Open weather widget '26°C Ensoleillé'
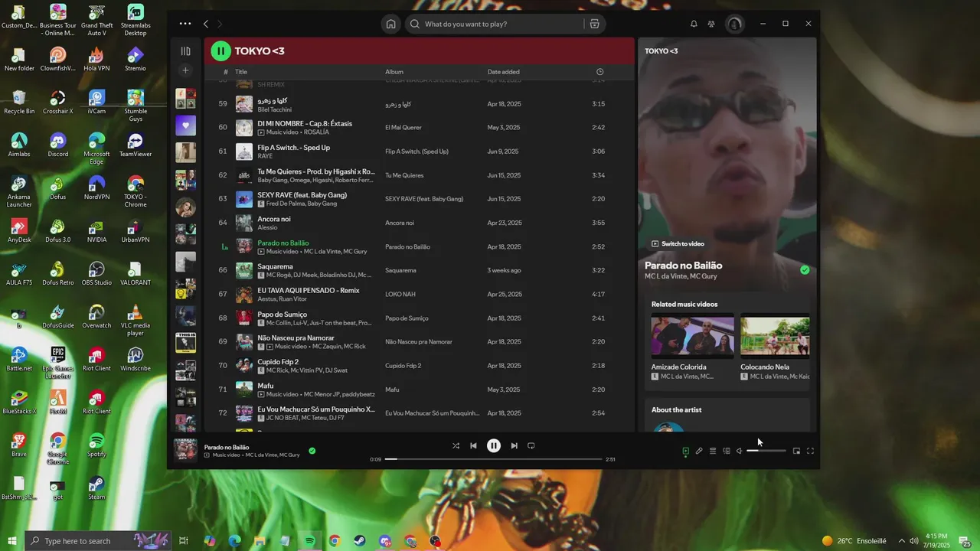The width and height of the screenshot is (980, 551). (854, 541)
